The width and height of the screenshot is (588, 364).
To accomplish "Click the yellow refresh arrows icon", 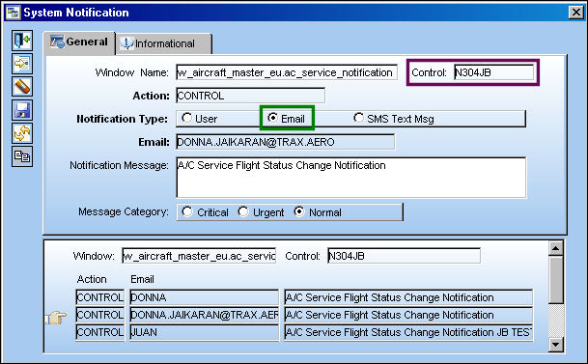I will (22, 133).
